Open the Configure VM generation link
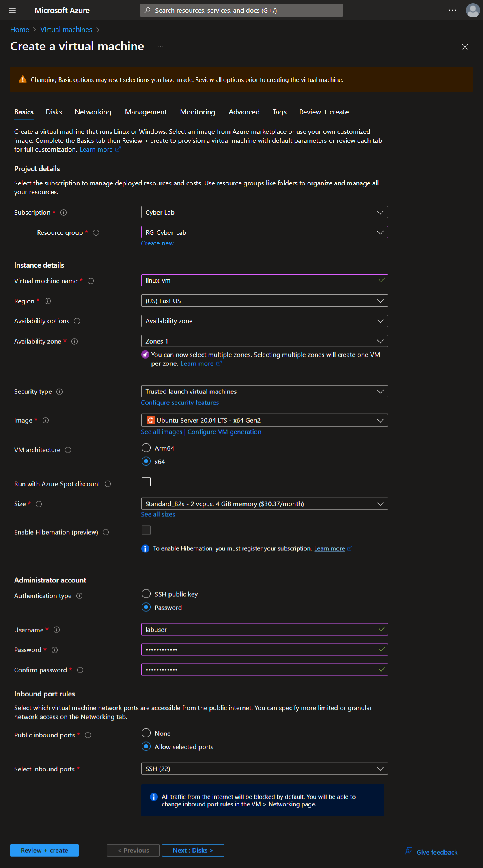The height and width of the screenshot is (868, 483). pos(224,432)
